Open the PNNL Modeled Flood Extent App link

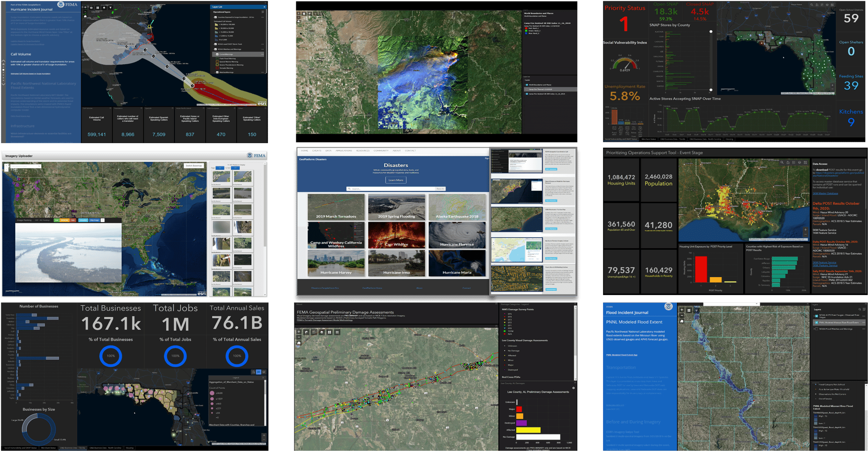click(621, 355)
